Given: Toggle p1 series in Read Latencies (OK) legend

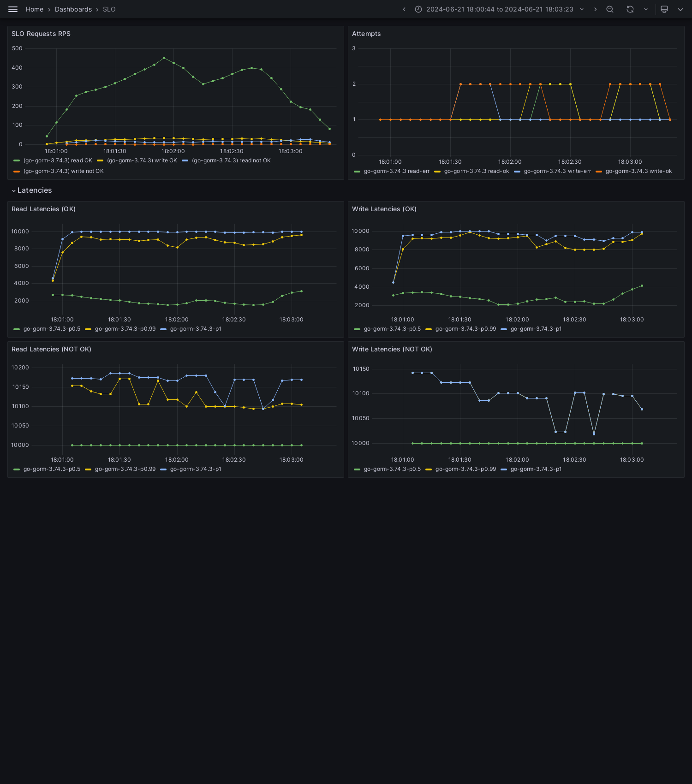Looking at the screenshot, I should pos(196,329).
